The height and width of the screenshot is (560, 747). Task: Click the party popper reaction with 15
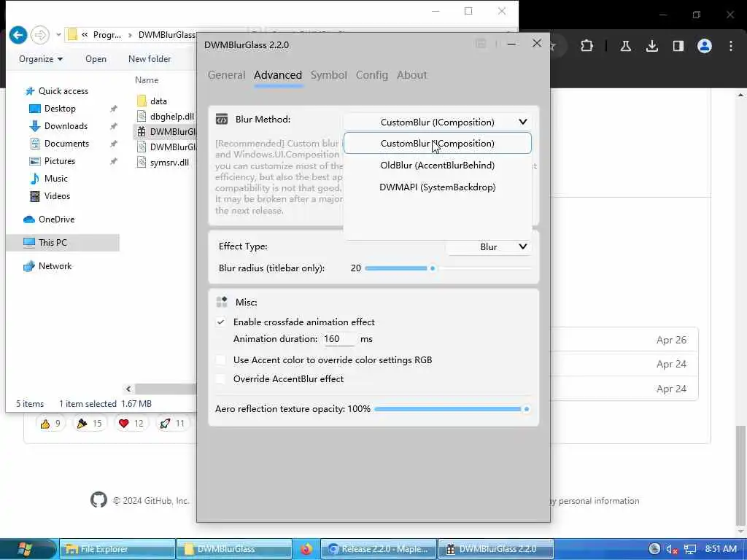point(90,424)
